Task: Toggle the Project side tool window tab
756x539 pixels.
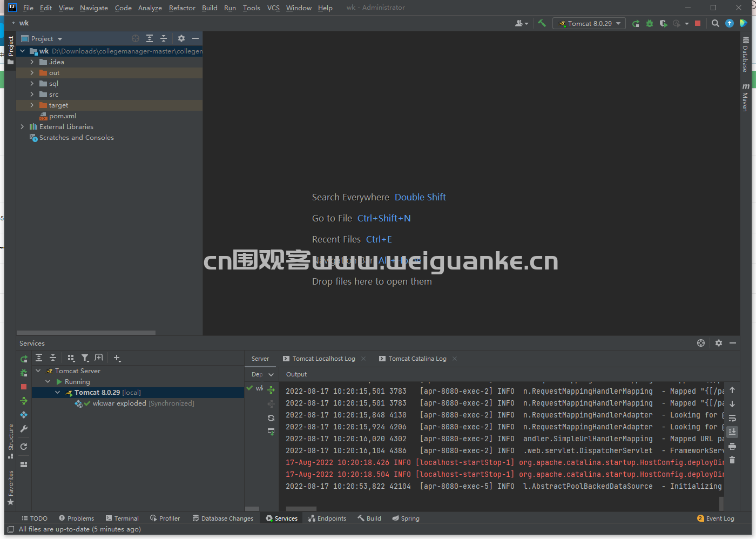Action: pyautogui.click(x=10, y=50)
